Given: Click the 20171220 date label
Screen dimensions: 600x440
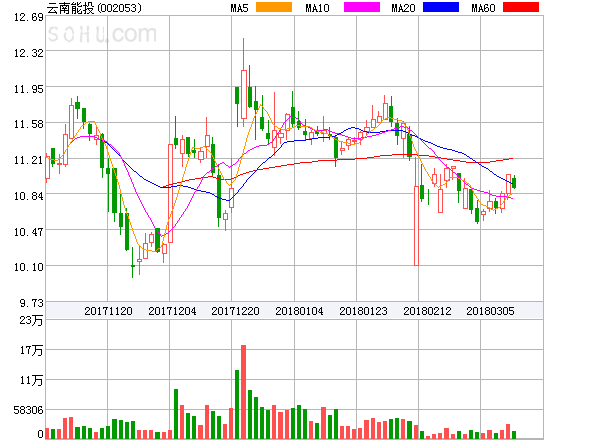Looking at the screenshot, I should click(x=235, y=311).
